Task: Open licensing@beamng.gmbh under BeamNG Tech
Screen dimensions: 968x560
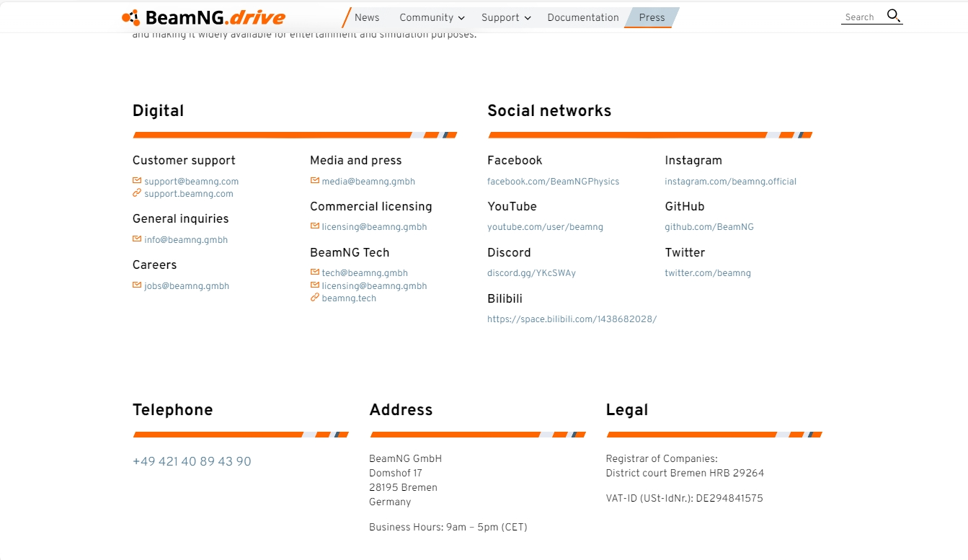Action: (374, 286)
